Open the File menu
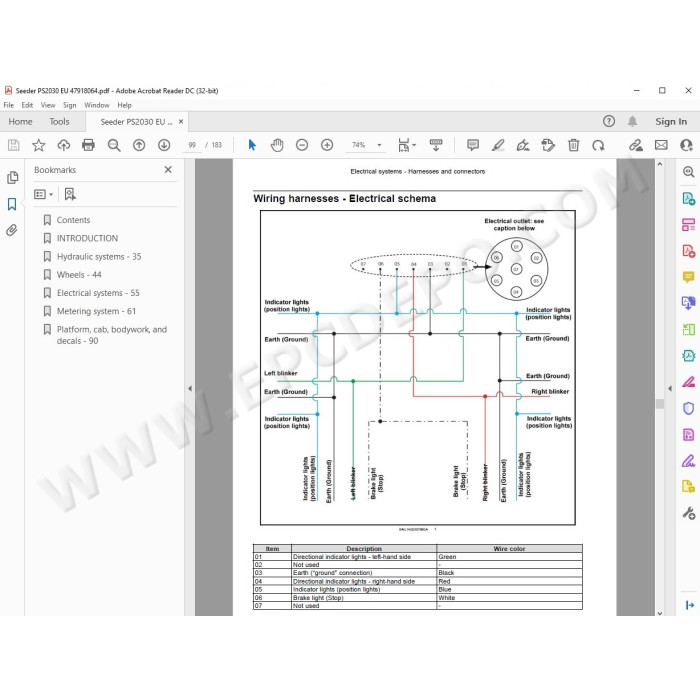 tap(8, 105)
